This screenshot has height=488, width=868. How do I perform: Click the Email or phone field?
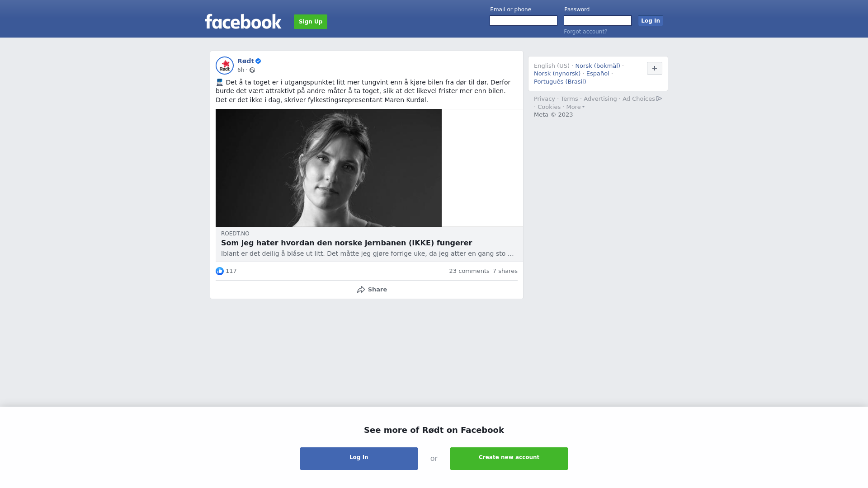pos(524,21)
